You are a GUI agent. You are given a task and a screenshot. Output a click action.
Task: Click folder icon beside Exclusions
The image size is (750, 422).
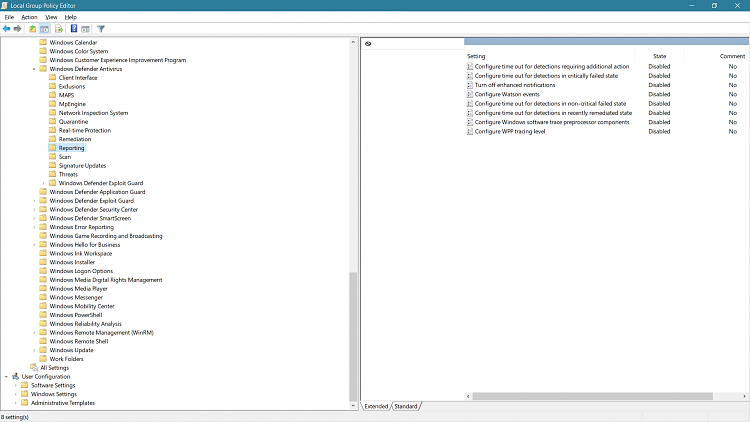tap(53, 86)
